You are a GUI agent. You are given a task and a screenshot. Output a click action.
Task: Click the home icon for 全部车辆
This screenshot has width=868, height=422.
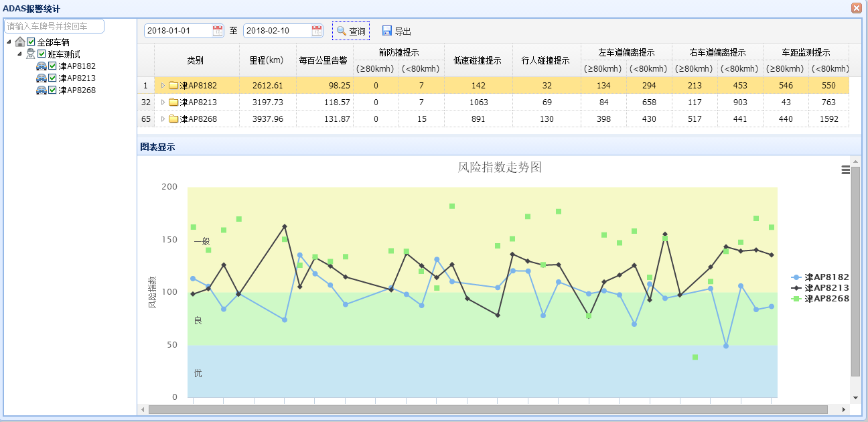pyautogui.click(x=20, y=42)
